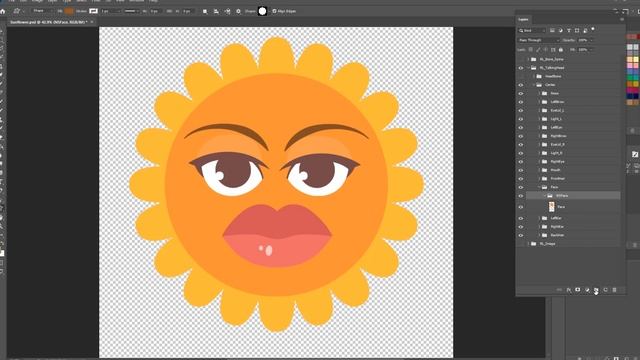Hide the 00Face group
This screenshot has height=360, width=640.
521,196
